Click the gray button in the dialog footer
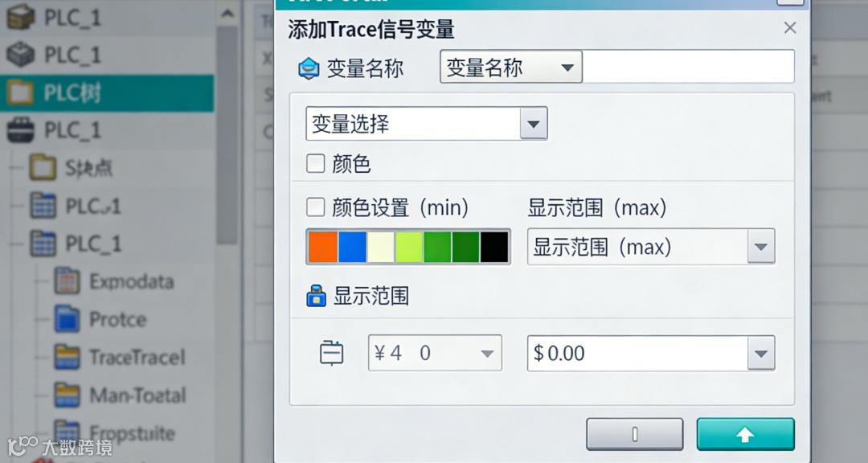Image resolution: width=868 pixels, height=463 pixels. 635,434
